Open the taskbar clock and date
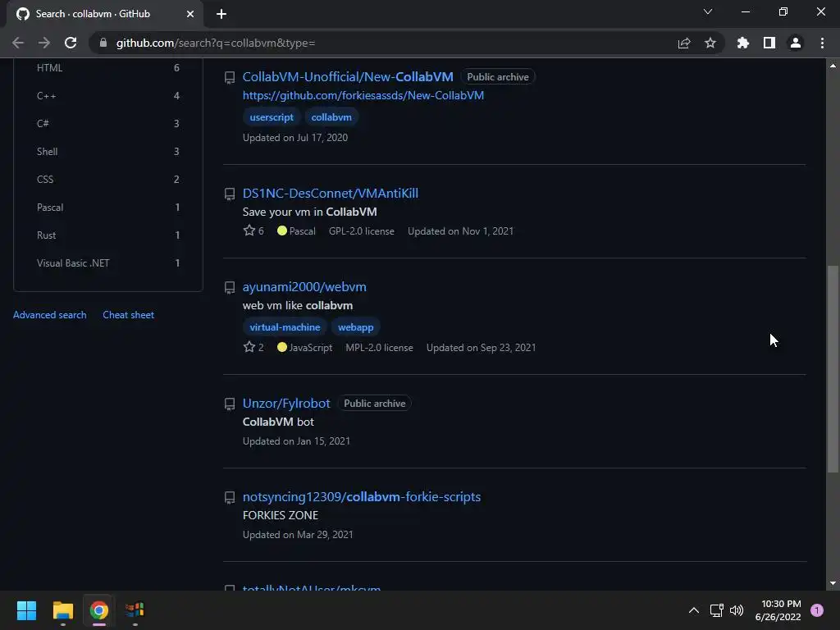 [778, 610]
